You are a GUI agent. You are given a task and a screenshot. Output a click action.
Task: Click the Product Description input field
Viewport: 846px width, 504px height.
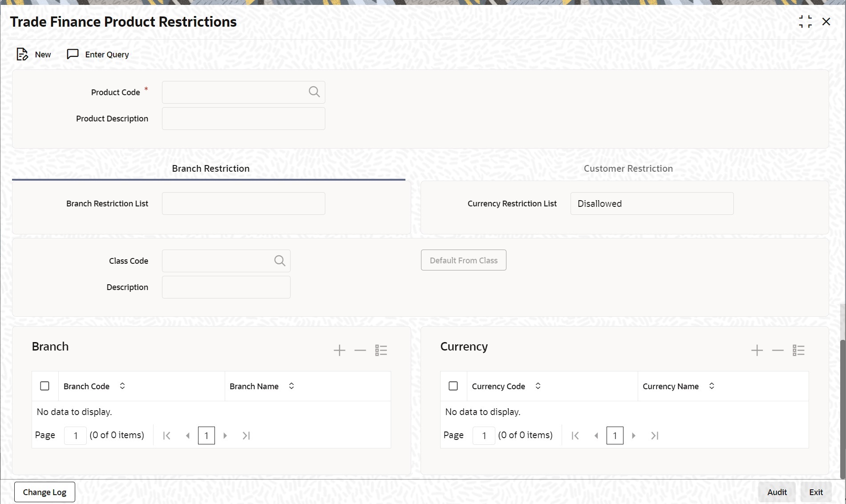[243, 119]
